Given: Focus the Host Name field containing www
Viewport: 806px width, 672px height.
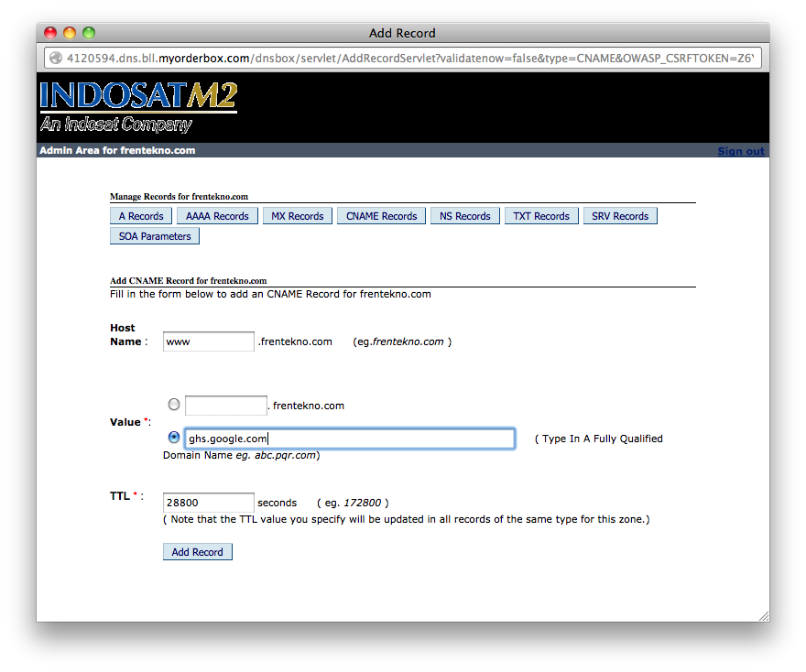Looking at the screenshot, I should click(x=209, y=341).
